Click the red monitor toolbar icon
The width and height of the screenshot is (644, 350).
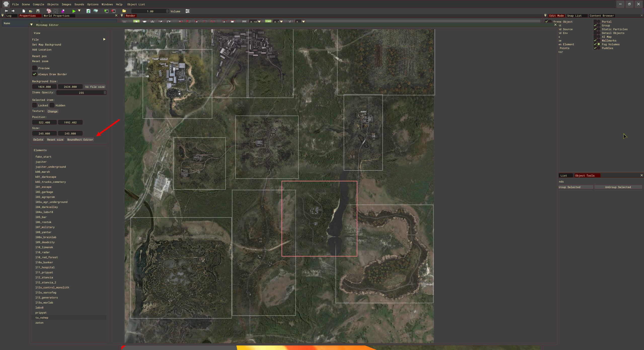[114, 11]
